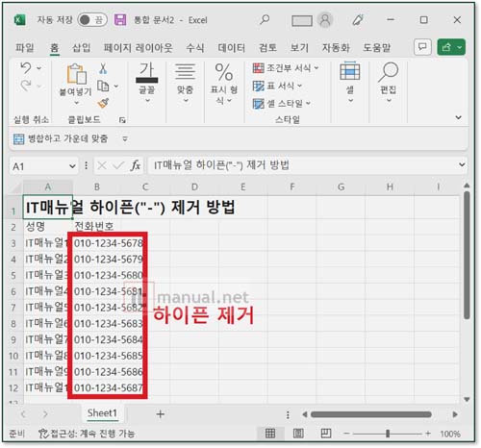Image resolution: width=481 pixels, height=448 pixels.
Task: Open the search magnifier in title bar
Action: (265, 20)
